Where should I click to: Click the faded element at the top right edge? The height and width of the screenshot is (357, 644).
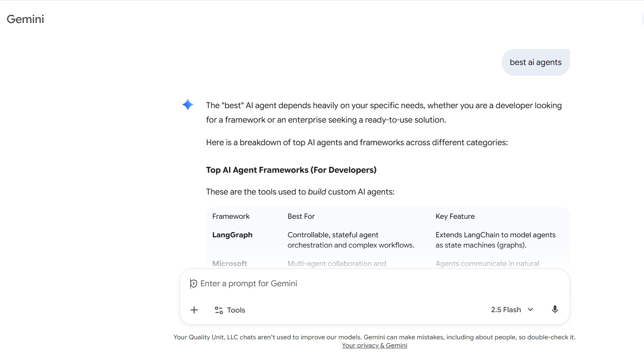642,19
